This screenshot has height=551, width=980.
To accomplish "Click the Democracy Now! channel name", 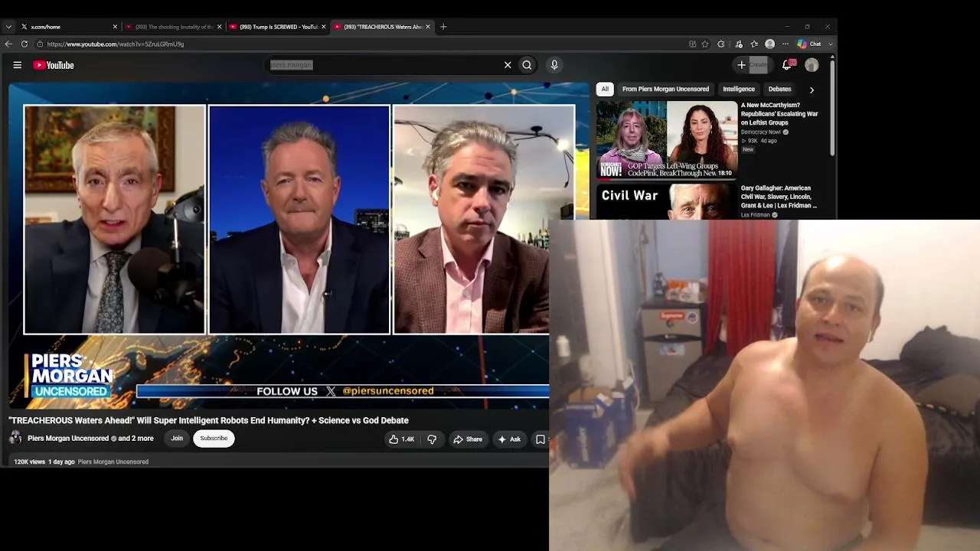I will [x=761, y=132].
